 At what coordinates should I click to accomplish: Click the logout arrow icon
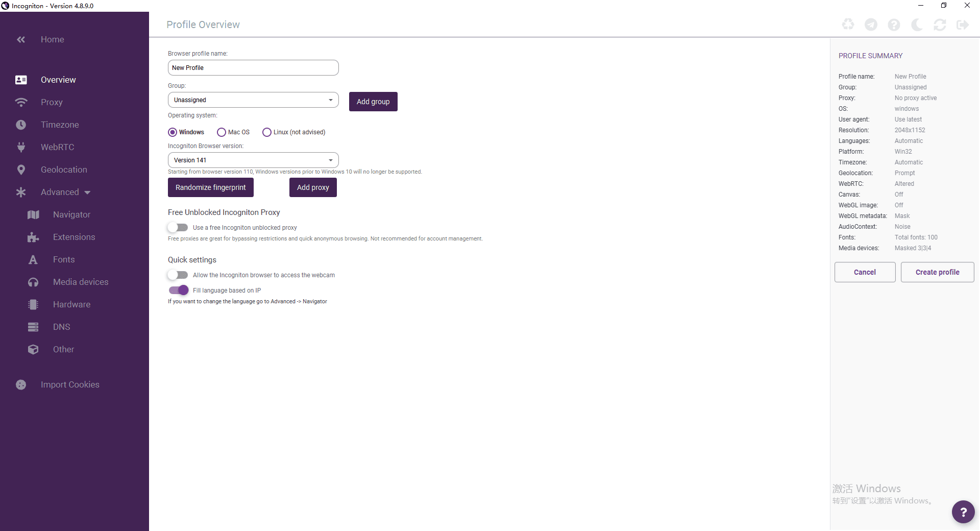[x=963, y=25]
